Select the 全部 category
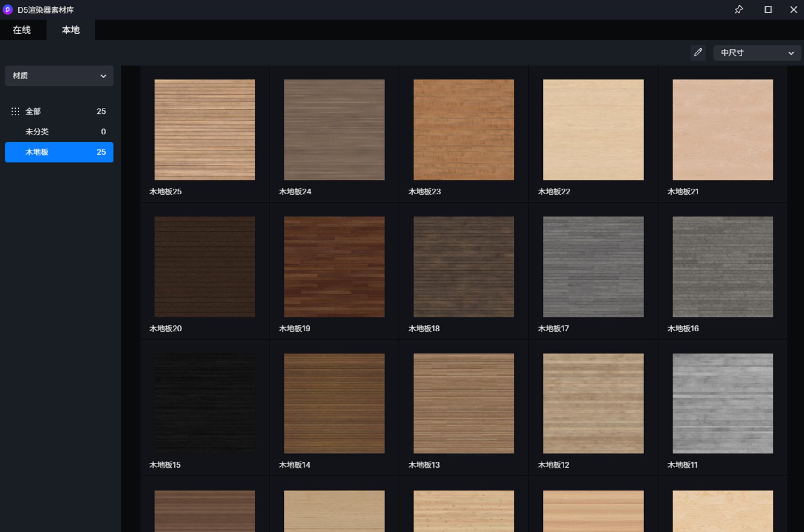This screenshot has width=804, height=532. [59, 111]
